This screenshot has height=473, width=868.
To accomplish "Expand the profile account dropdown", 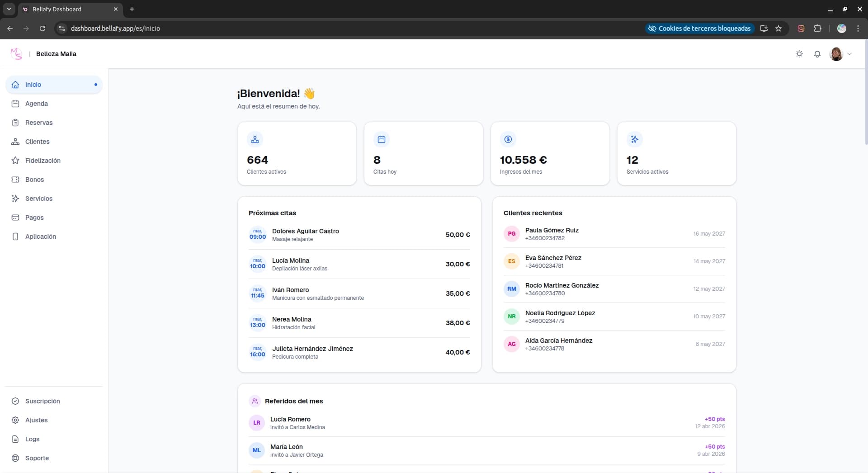I will tap(841, 54).
